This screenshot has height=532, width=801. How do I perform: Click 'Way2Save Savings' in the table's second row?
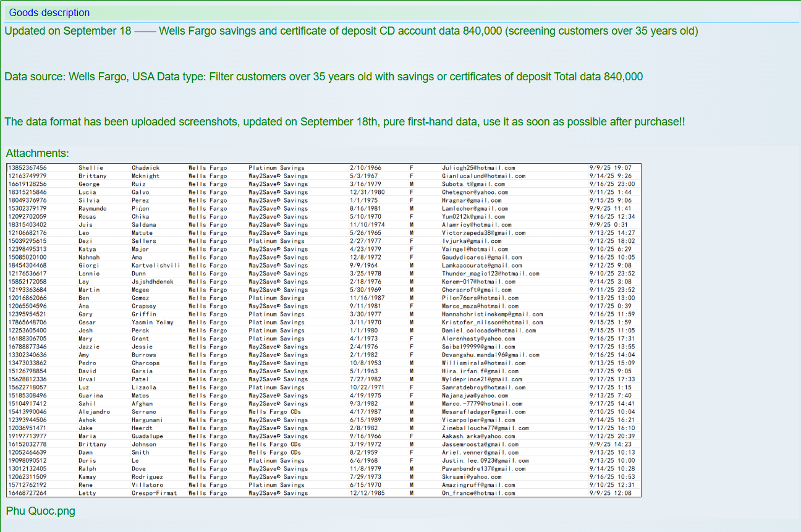pyautogui.click(x=278, y=176)
